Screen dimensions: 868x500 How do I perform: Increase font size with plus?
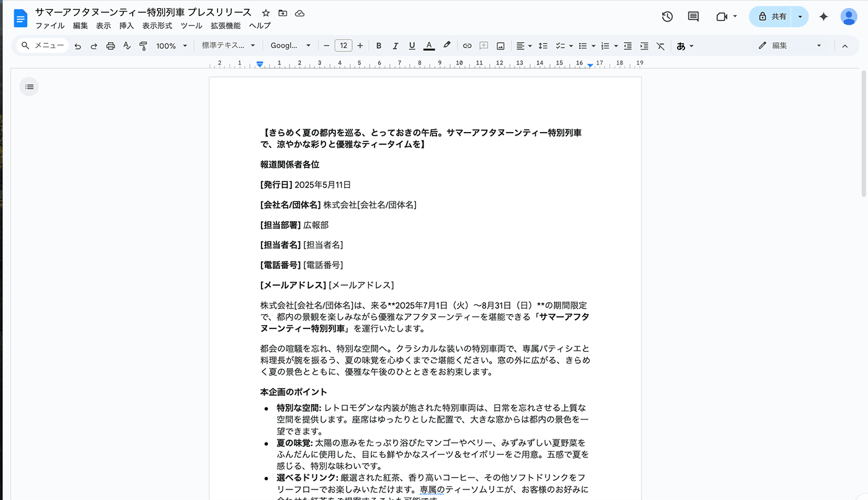360,46
